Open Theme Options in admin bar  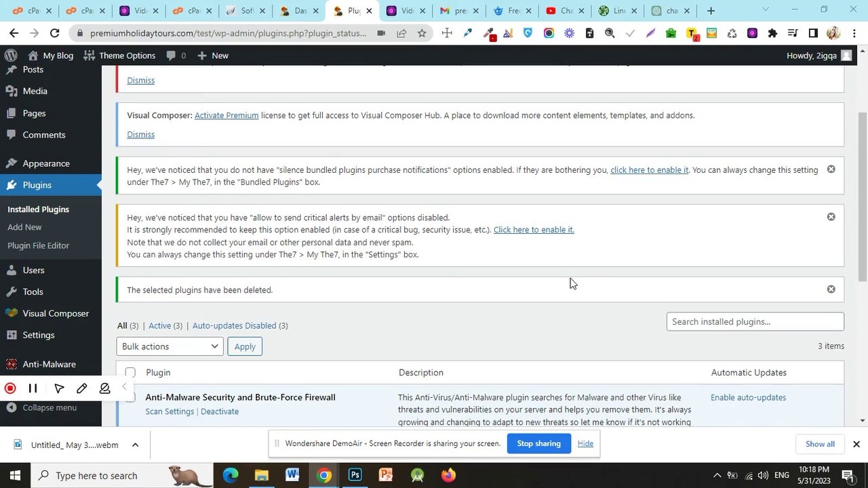(x=119, y=56)
